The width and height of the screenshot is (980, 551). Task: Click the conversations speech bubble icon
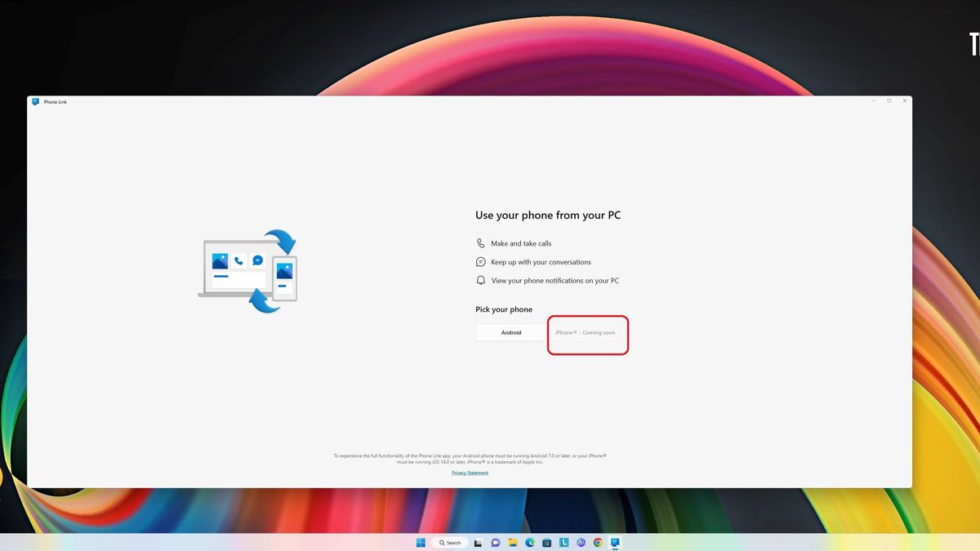pos(481,261)
